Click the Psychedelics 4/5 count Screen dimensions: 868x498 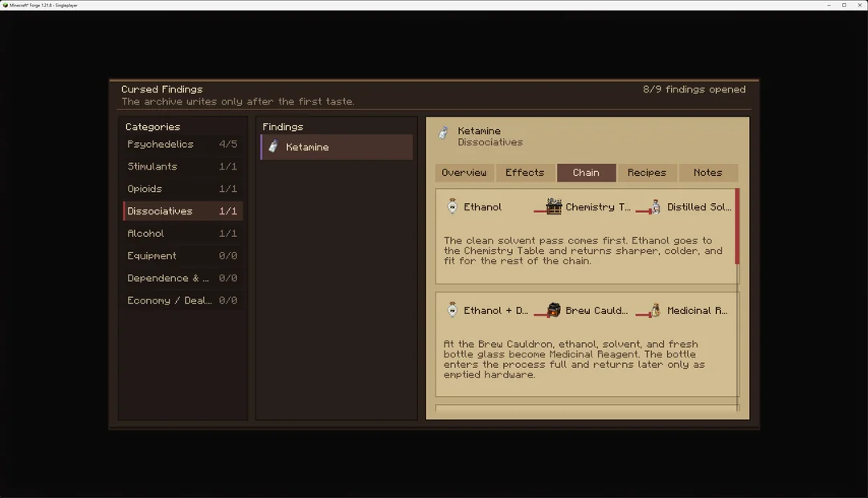click(x=228, y=144)
